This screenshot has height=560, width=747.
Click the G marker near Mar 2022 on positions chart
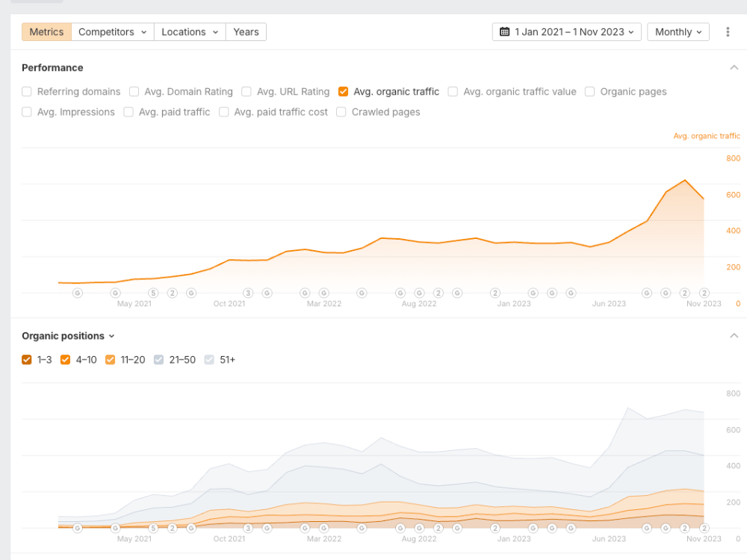pyautogui.click(x=323, y=527)
